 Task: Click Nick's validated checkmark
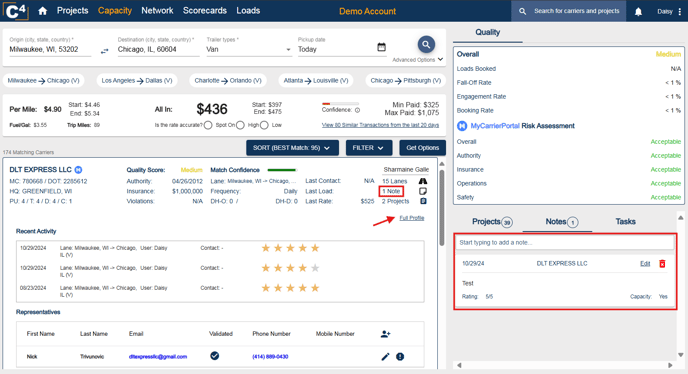tap(215, 356)
